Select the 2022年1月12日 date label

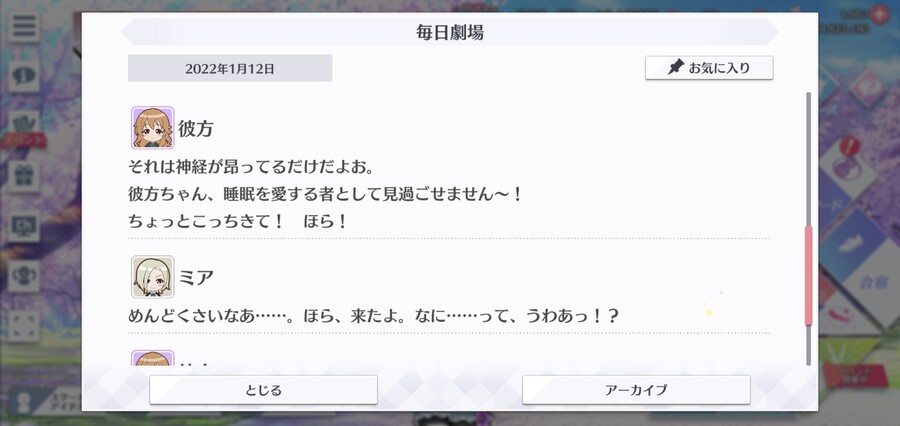pyautogui.click(x=230, y=68)
